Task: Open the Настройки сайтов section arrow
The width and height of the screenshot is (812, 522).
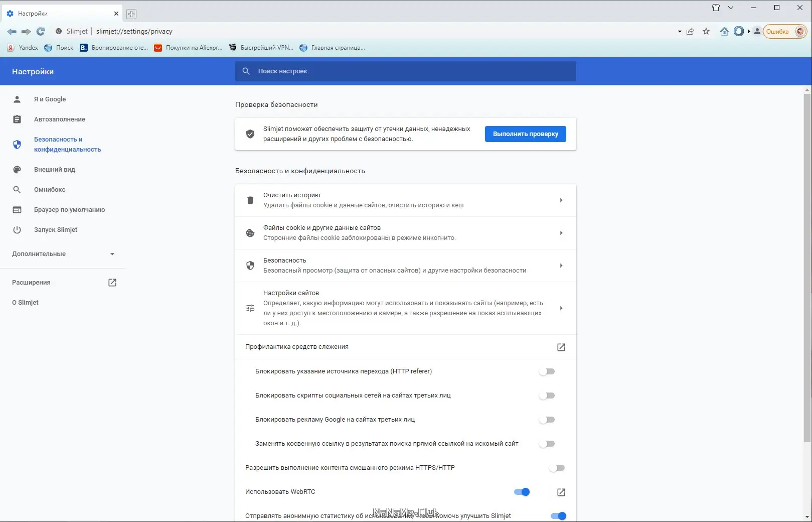Action: (x=561, y=308)
